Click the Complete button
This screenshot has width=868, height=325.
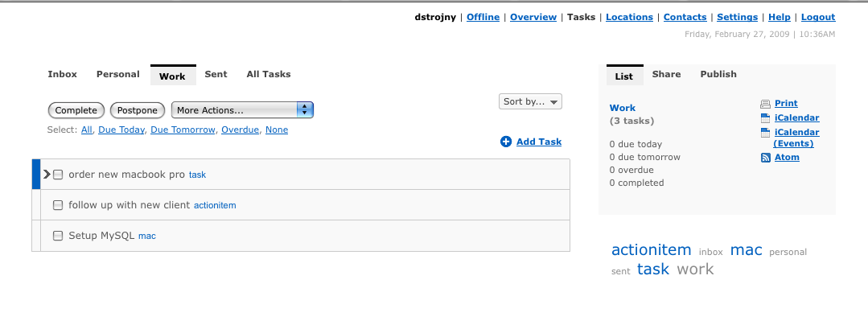click(x=76, y=110)
